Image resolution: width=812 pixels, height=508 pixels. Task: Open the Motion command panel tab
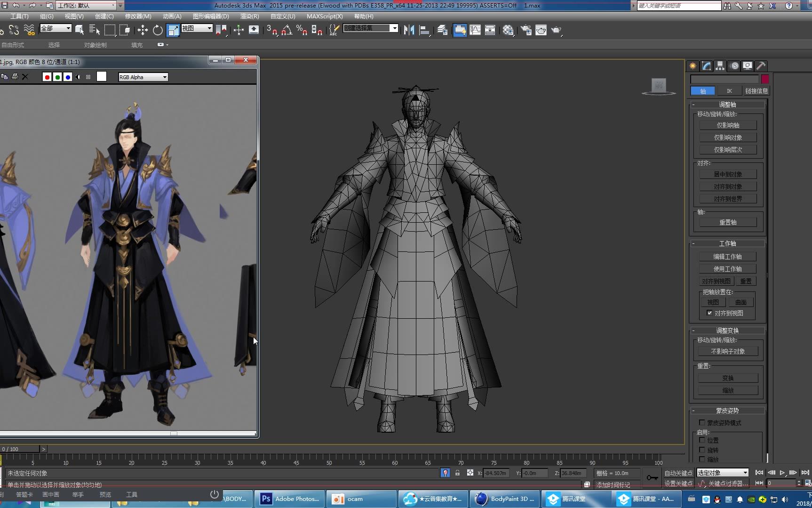(x=734, y=66)
